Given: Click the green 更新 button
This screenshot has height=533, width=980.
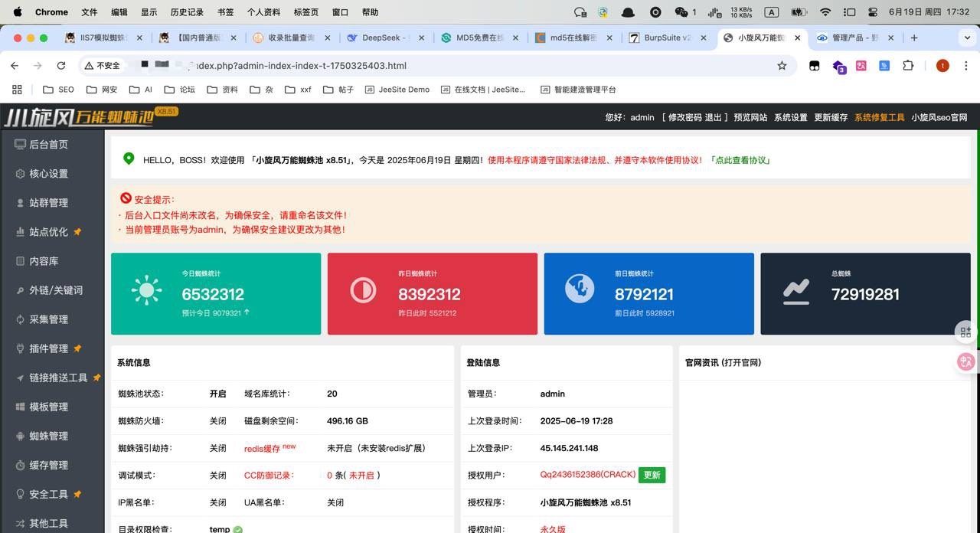Looking at the screenshot, I should tap(652, 475).
